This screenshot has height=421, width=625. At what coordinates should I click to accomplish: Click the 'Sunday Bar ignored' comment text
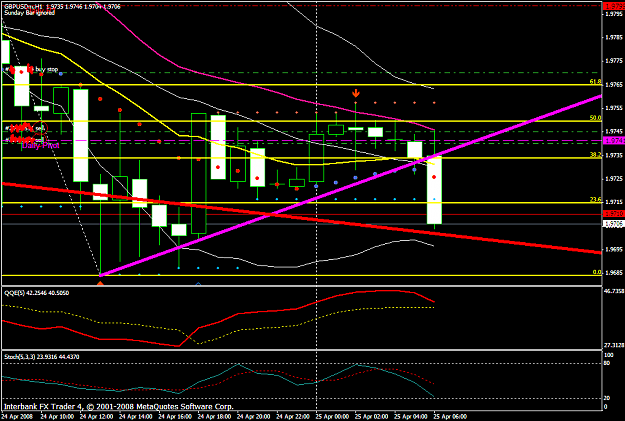(29, 13)
